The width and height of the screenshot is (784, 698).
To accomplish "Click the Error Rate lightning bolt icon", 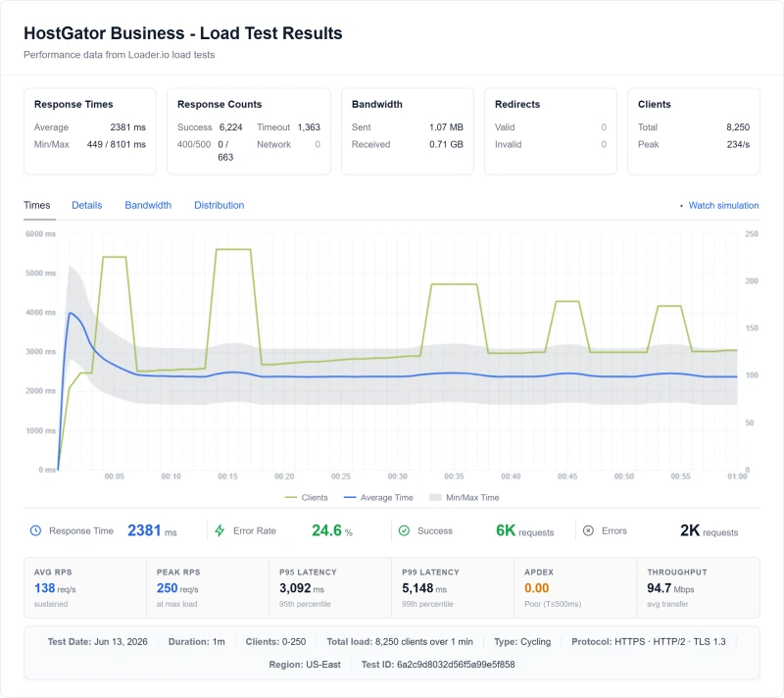I will pos(220,530).
